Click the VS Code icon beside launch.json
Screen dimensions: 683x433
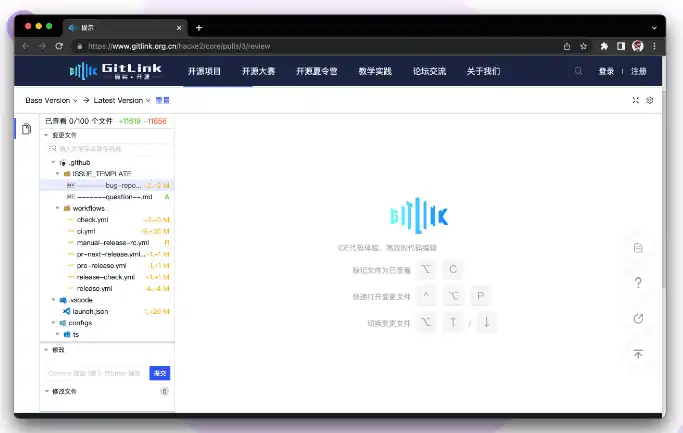67,311
